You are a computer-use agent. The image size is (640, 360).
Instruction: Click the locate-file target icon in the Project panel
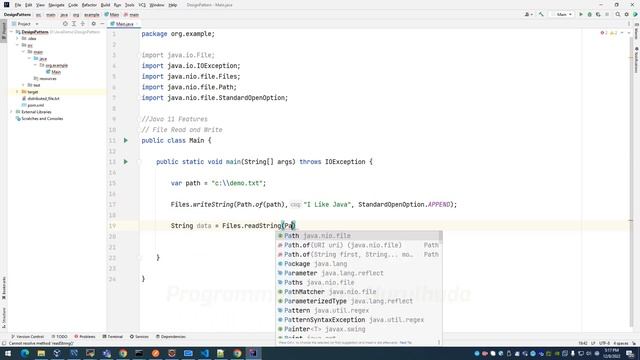(x=65, y=24)
